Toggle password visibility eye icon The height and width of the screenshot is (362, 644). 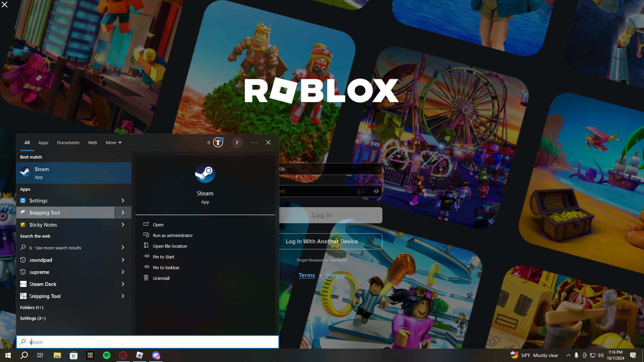(376, 191)
